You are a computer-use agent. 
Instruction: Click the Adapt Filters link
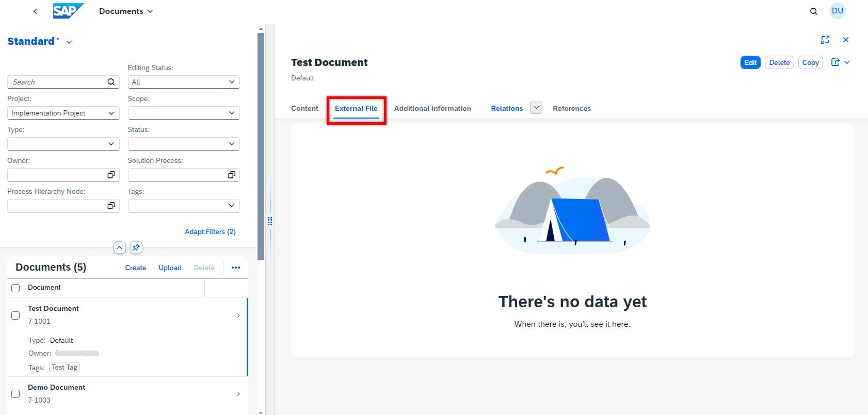click(x=210, y=231)
